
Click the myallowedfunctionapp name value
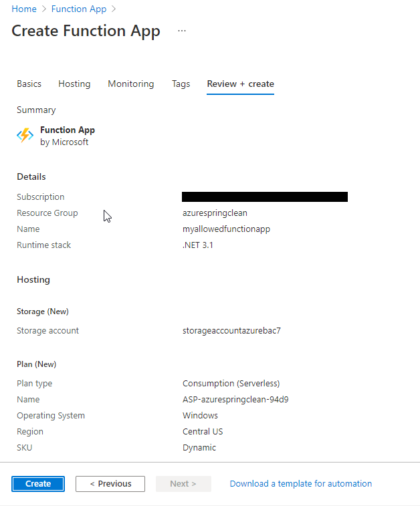tap(226, 229)
